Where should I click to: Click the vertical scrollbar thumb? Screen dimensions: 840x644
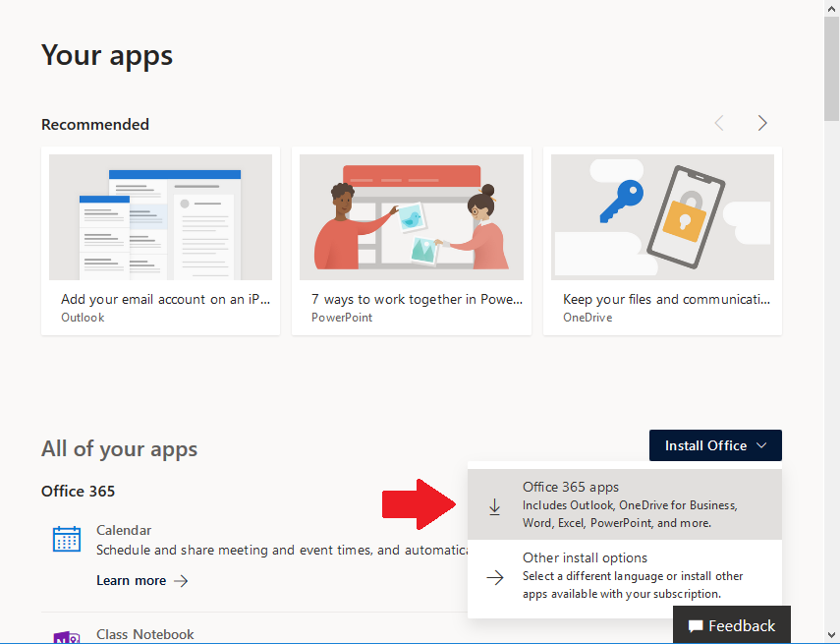tap(832, 69)
